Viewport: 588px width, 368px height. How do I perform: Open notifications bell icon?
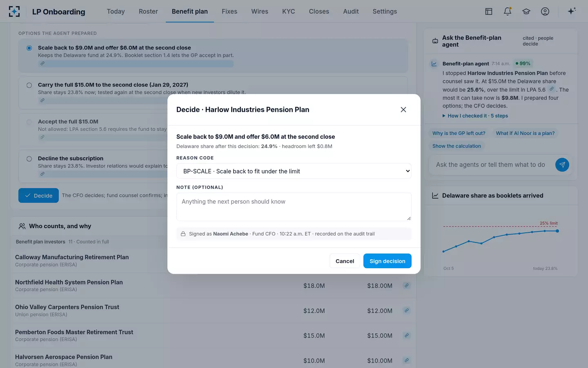508,11
